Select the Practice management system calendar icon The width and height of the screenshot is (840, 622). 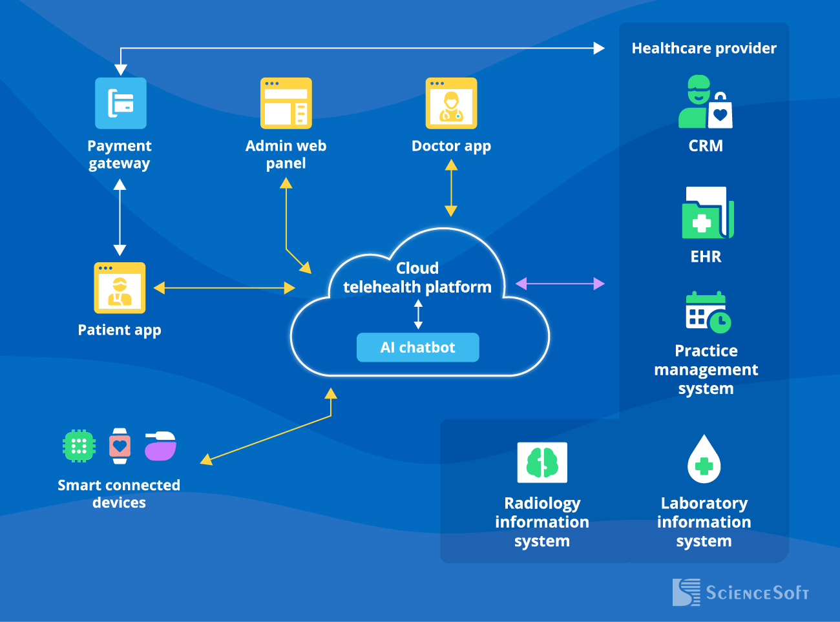(x=706, y=312)
